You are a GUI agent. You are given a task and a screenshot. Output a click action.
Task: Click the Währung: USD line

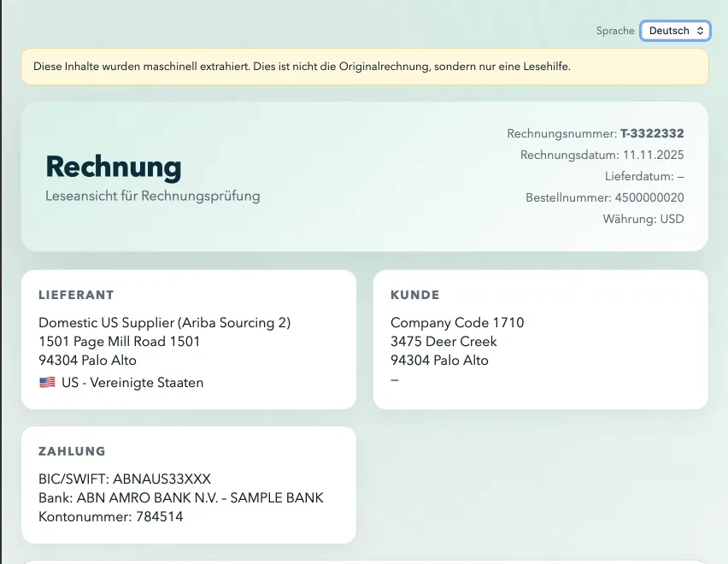pyautogui.click(x=643, y=219)
